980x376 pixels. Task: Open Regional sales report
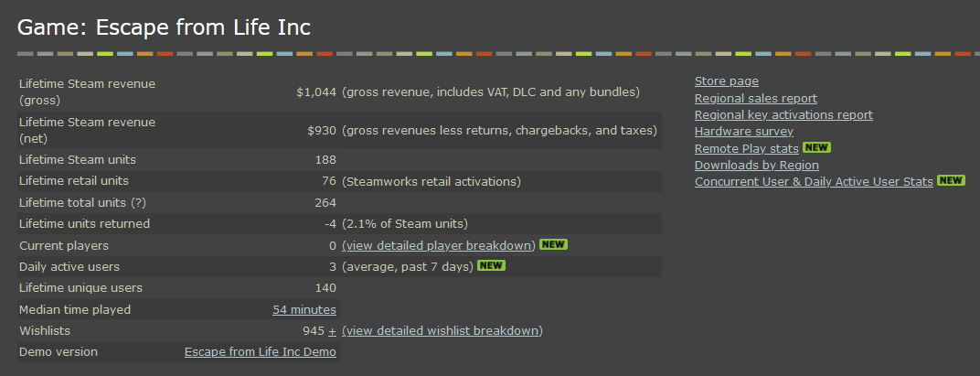(x=756, y=98)
